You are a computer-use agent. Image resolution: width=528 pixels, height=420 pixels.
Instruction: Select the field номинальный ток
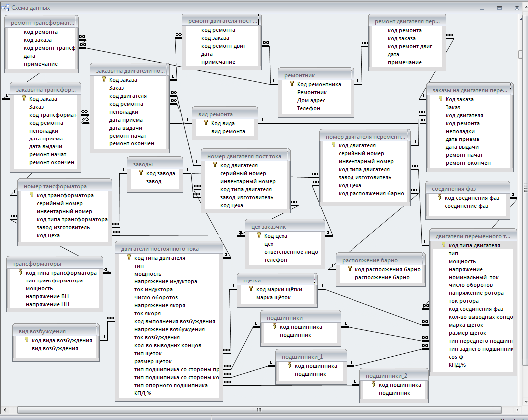(474, 278)
